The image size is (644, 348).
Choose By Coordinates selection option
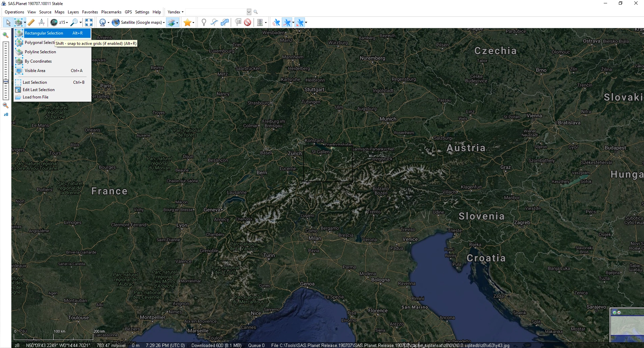pyautogui.click(x=53, y=61)
